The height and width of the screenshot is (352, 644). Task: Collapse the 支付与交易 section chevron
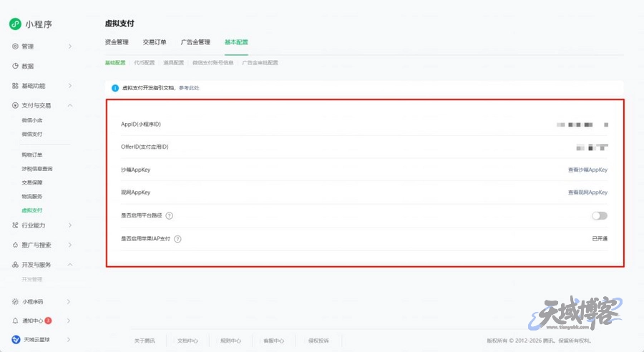[x=70, y=105]
